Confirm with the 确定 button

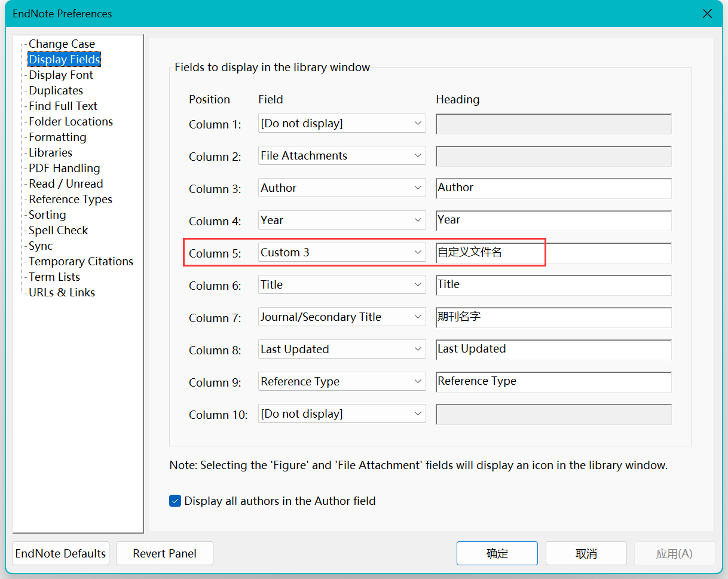point(497,553)
